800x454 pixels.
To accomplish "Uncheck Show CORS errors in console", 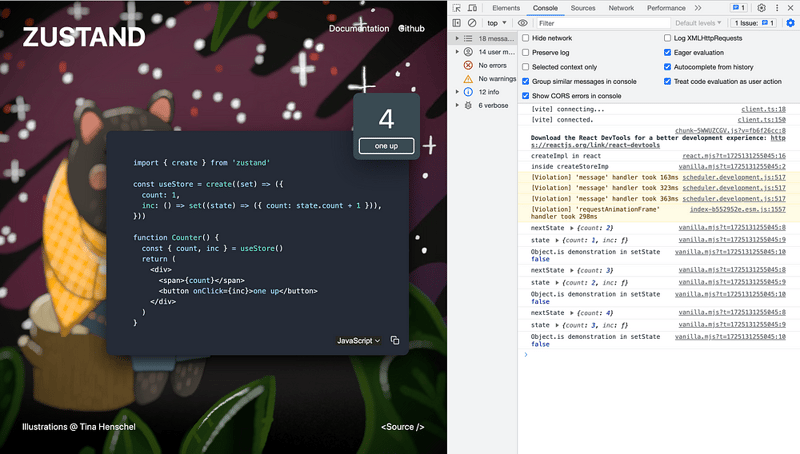I will tap(526, 95).
